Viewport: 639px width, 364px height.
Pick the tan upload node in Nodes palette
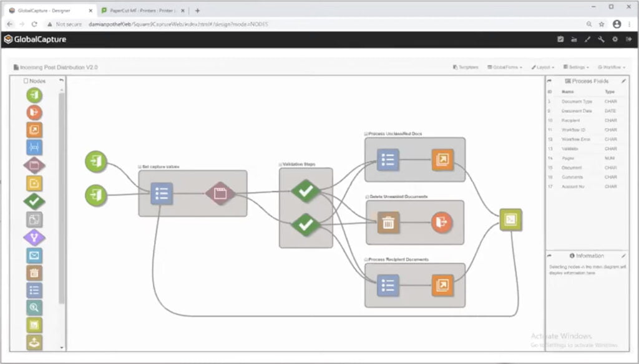34,342
